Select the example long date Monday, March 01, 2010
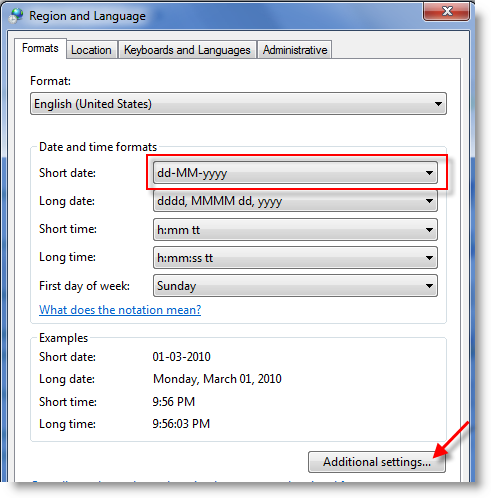This screenshot has height=498, width=491. pos(217,379)
